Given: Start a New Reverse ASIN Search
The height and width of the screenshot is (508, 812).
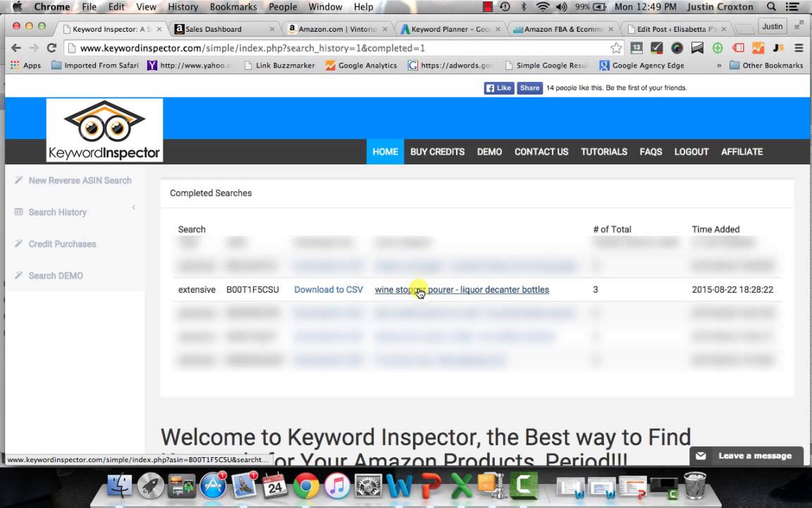Looking at the screenshot, I should point(80,181).
